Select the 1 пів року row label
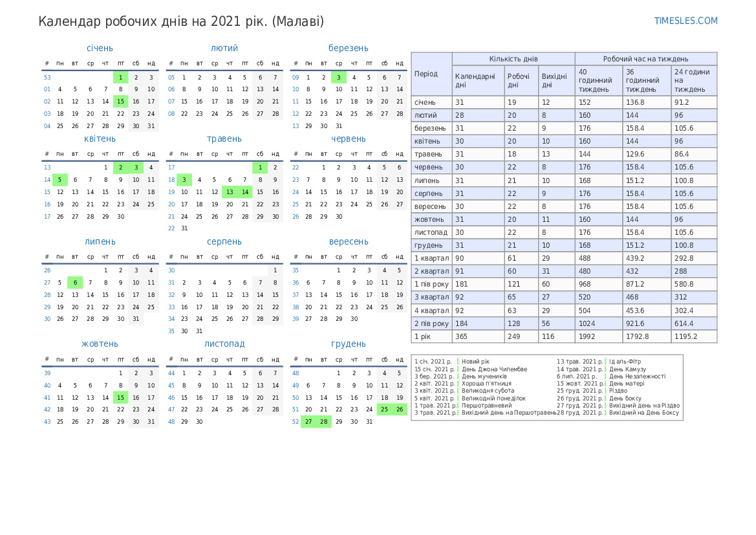 pos(431,284)
